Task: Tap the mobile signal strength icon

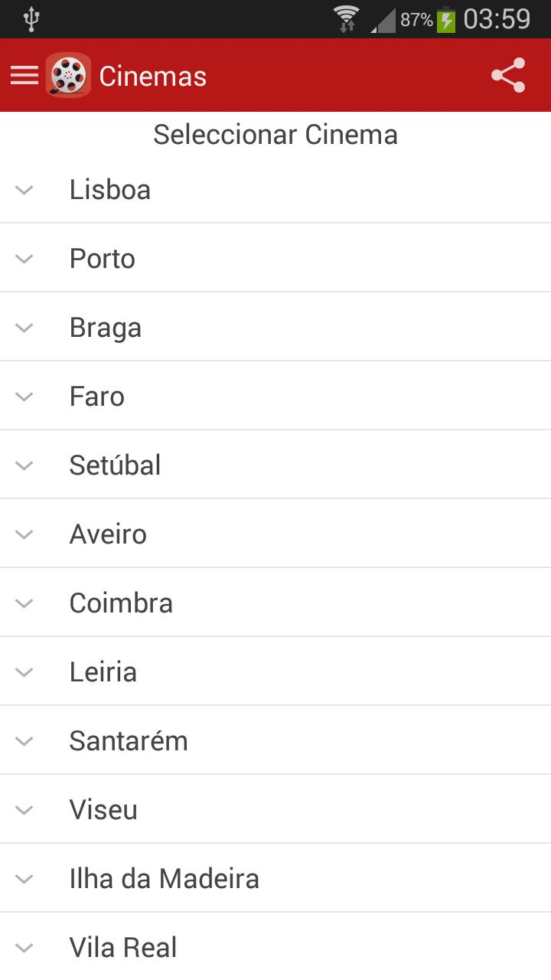Action: 383,20
